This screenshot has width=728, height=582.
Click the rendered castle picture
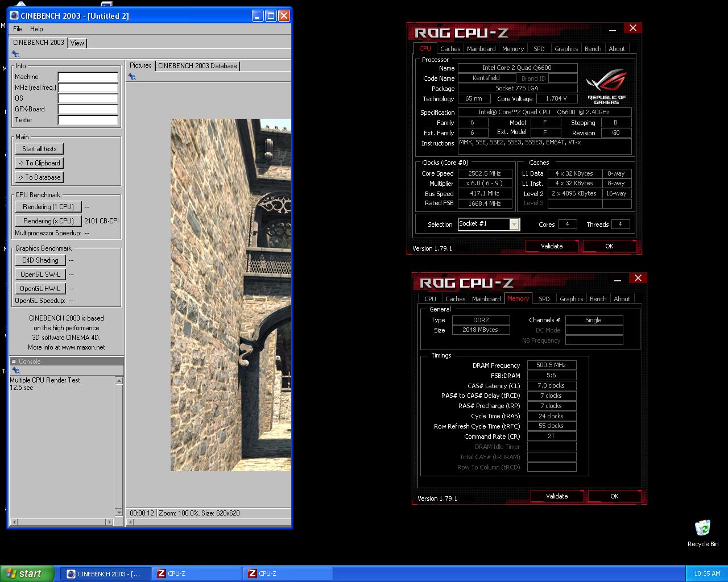click(x=231, y=295)
